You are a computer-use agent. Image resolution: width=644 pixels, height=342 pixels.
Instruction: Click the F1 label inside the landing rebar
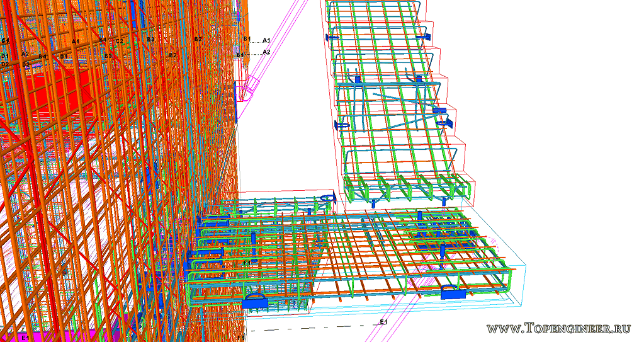tap(247, 261)
